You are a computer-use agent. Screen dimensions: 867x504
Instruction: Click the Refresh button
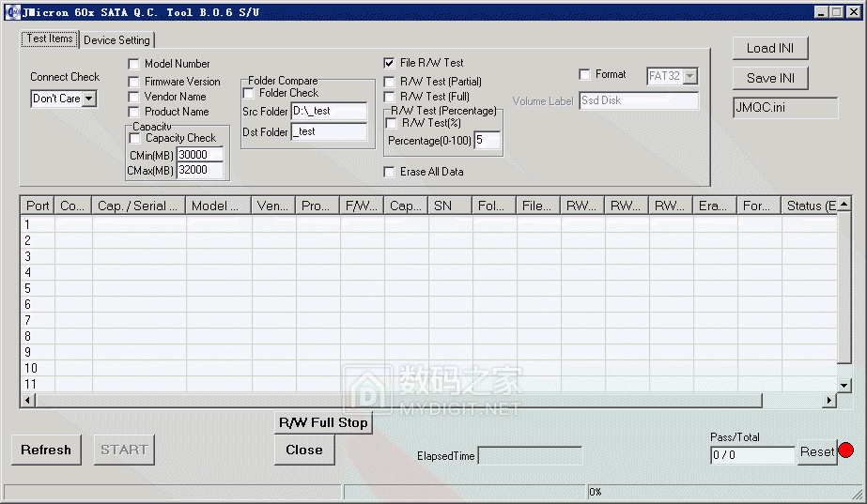[x=46, y=450]
